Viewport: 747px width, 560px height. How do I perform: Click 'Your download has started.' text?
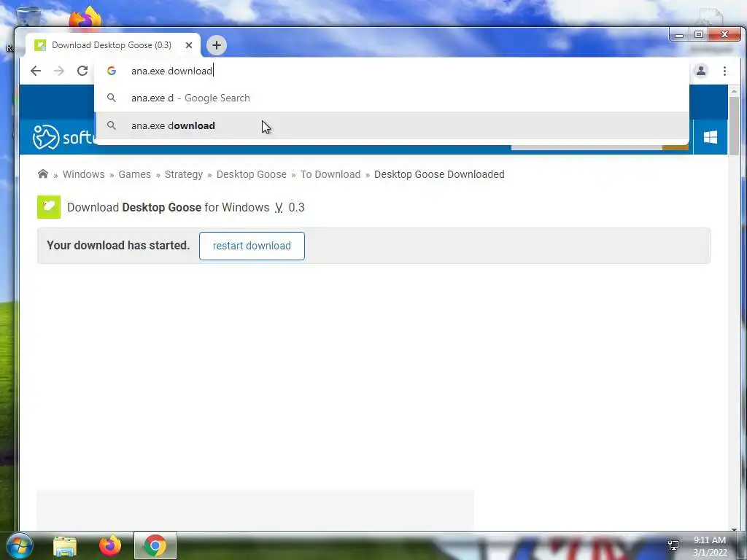pyautogui.click(x=118, y=245)
